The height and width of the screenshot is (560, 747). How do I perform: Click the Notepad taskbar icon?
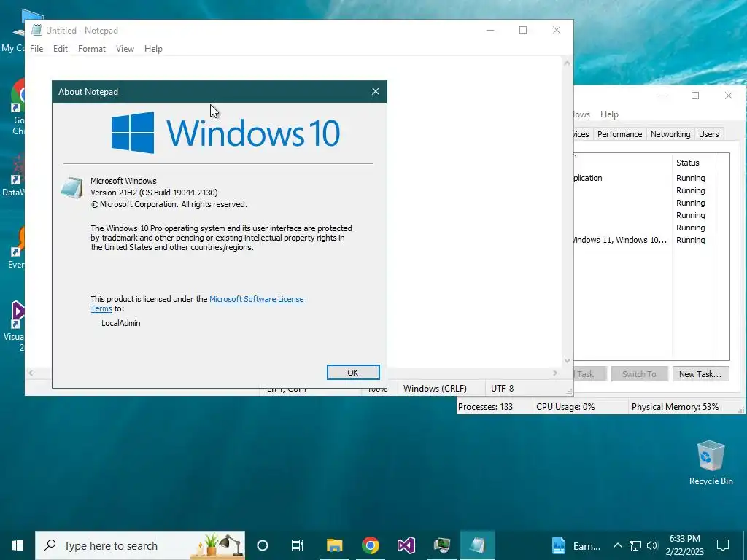pyautogui.click(x=477, y=545)
